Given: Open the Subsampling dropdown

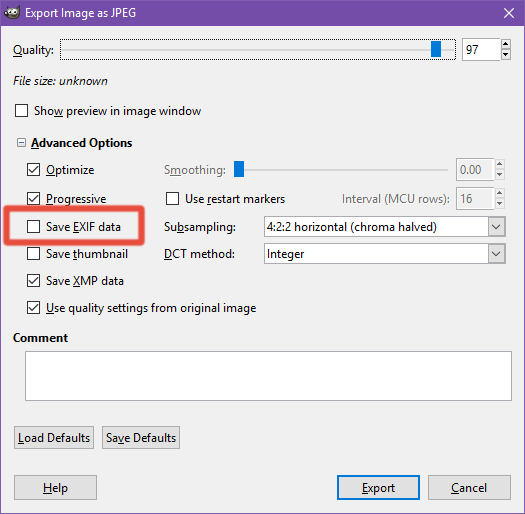Looking at the screenshot, I should click(385, 227).
